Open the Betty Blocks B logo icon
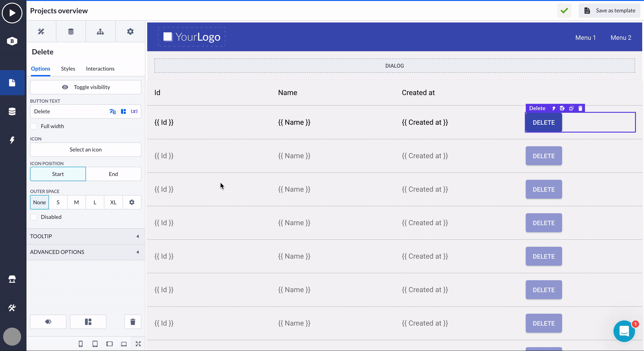Viewport: 644px width, 351px height. click(x=12, y=41)
